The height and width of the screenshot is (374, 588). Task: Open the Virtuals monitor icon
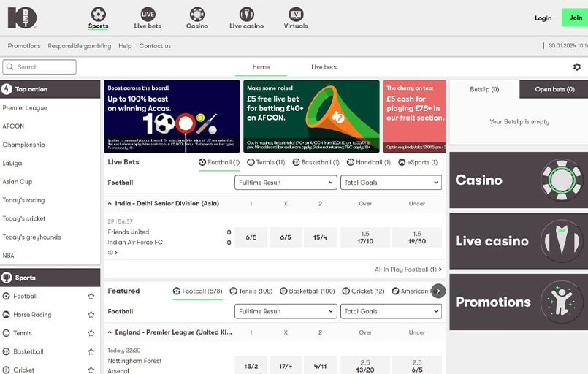(296, 15)
